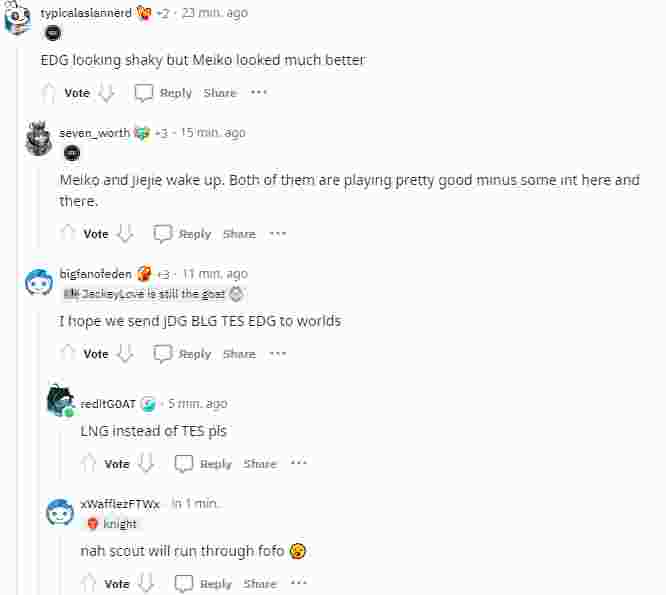666x595 pixels.
Task: Upvote seven_worth's Meiko and Jiejie comment
Action: (x=68, y=233)
